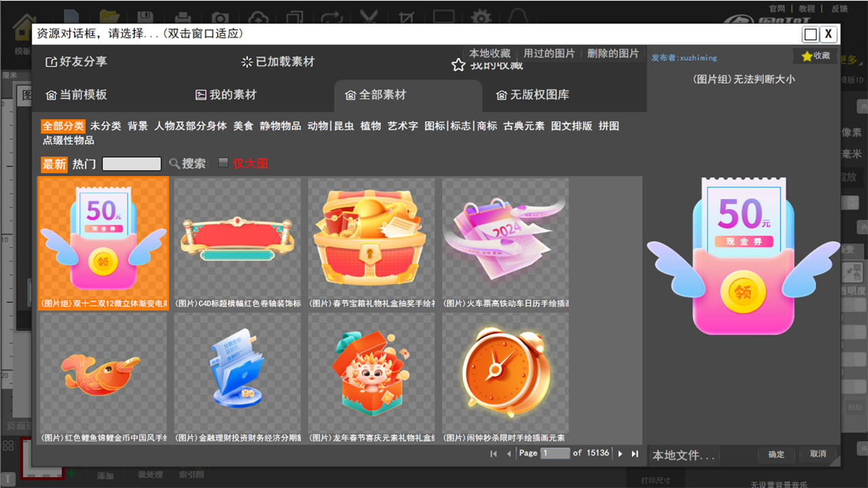Viewport: 868px width, 488px height.
Task: Click inside the page number field
Action: (x=555, y=453)
